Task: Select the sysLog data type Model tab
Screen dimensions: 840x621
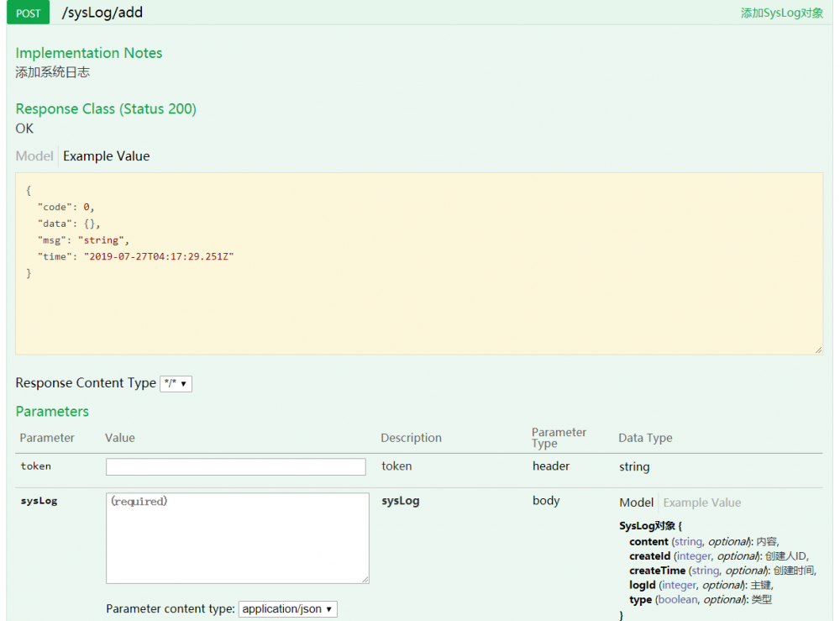Action: (637, 503)
